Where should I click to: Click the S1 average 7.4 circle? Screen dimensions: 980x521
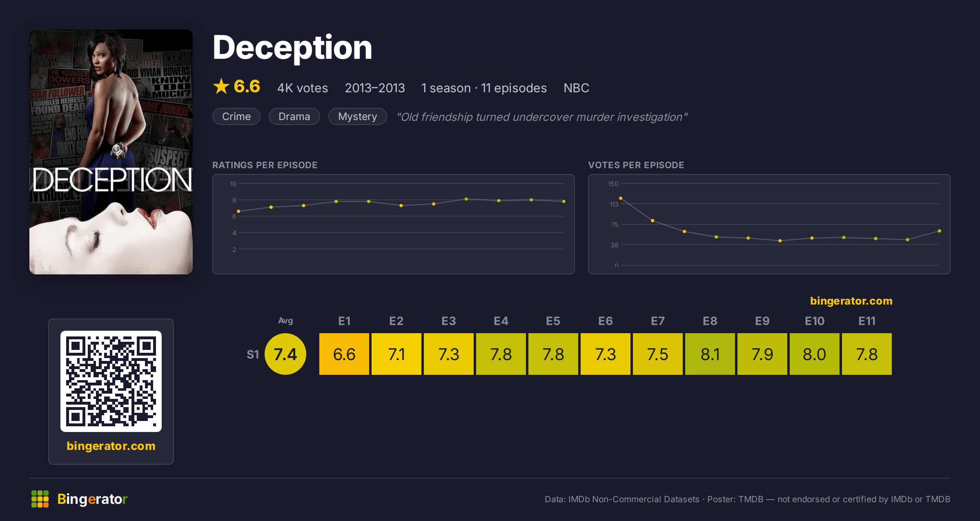pyautogui.click(x=285, y=354)
